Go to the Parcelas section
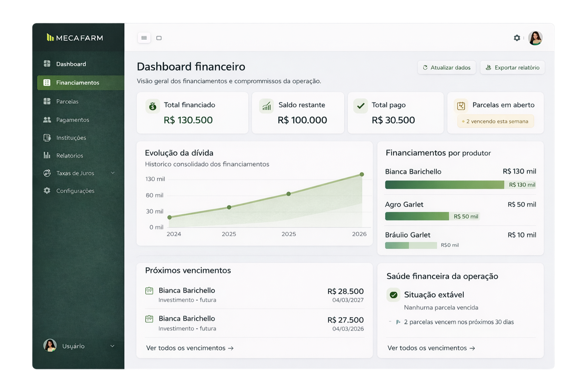This screenshot has height=392, width=588. [x=67, y=101]
